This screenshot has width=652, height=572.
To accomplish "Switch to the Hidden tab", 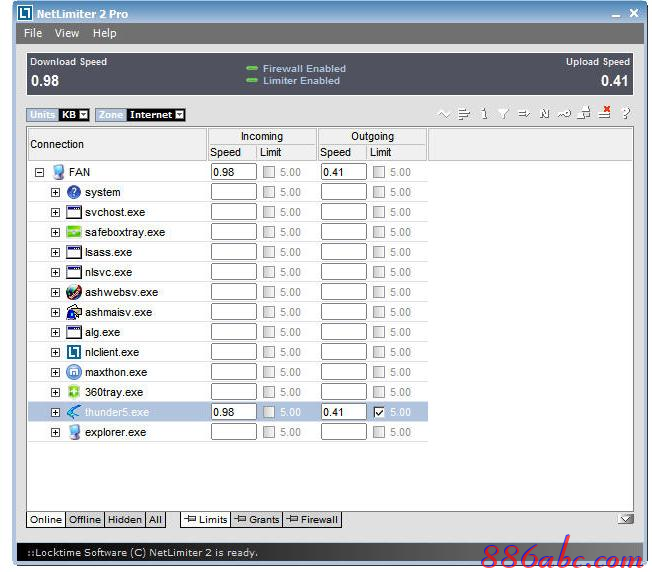I will pyautogui.click(x=125, y=520).
